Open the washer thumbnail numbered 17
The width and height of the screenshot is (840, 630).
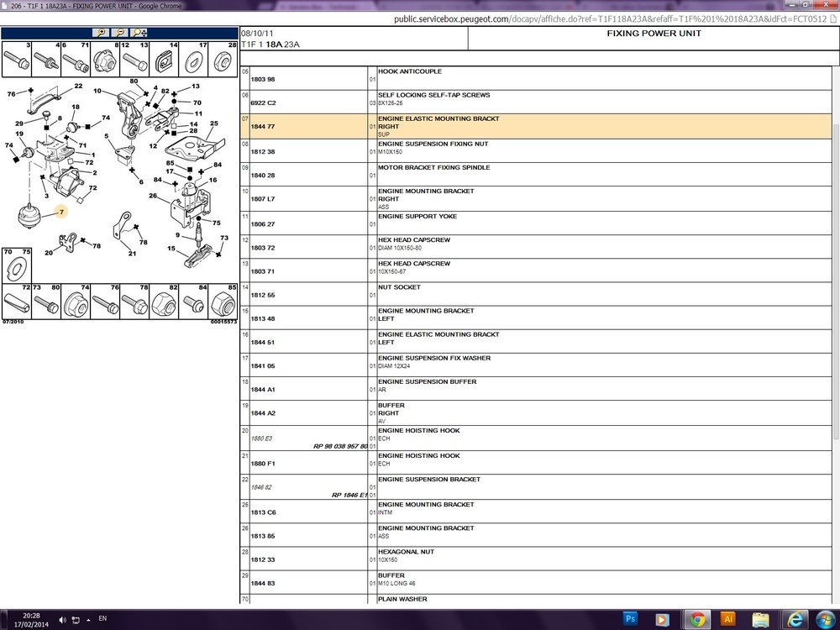(193, 60)
